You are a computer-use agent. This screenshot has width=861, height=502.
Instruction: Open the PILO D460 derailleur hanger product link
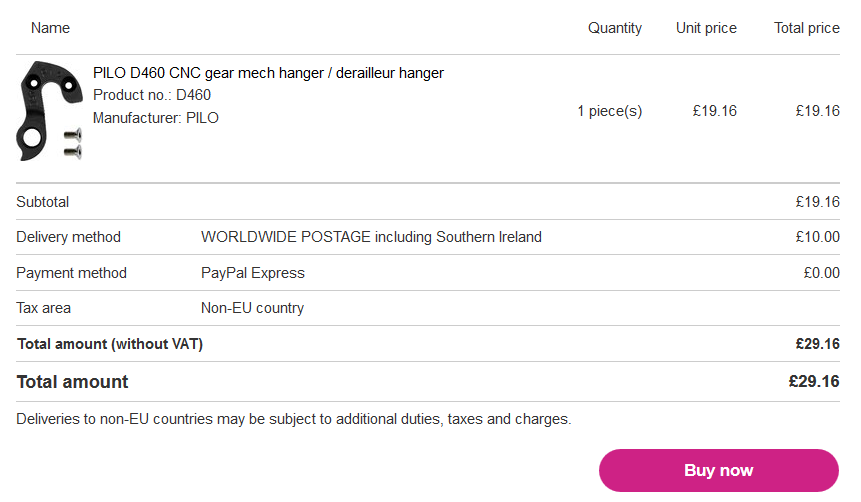pos(268,73)
